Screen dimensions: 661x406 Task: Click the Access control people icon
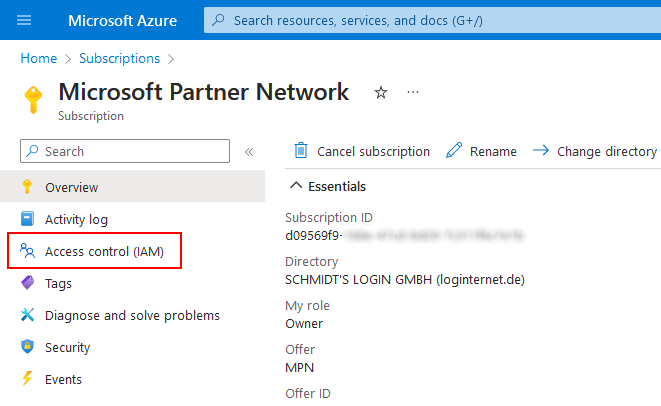click(27, 250)
